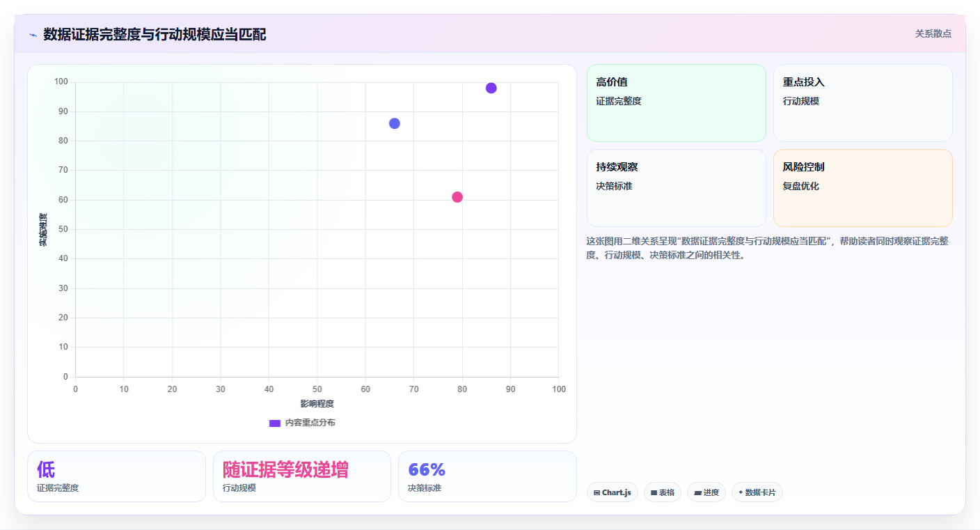The image size is (980, 530).
Task: Click 行动规模 subtitle in 重点投入 card
Action: click(801, 101)
